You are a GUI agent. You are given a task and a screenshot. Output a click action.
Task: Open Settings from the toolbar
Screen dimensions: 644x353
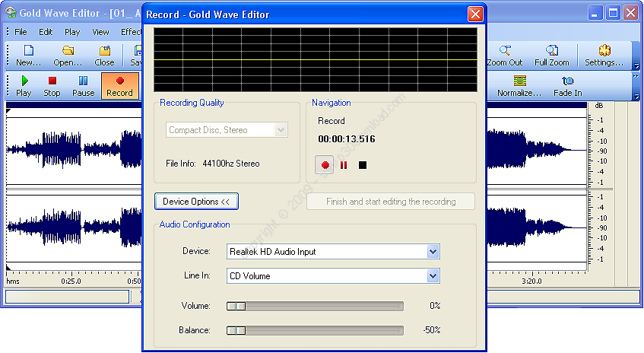[604, 56]
